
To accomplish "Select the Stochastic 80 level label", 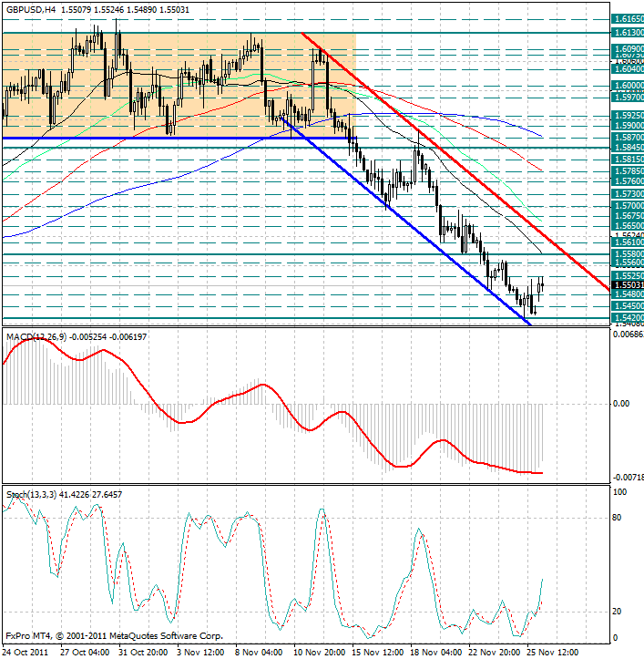I will (x=617, y=518).
